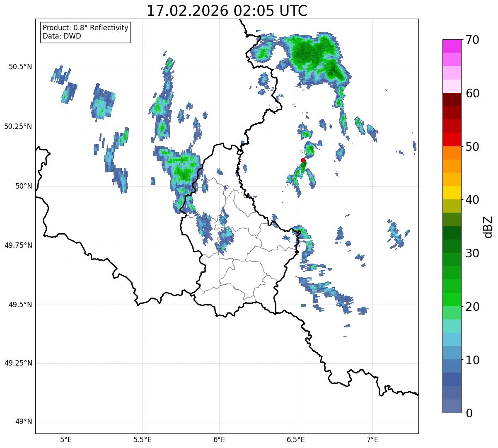
Task: Click the 'Data: DWD' text
Action: [62, 36]
